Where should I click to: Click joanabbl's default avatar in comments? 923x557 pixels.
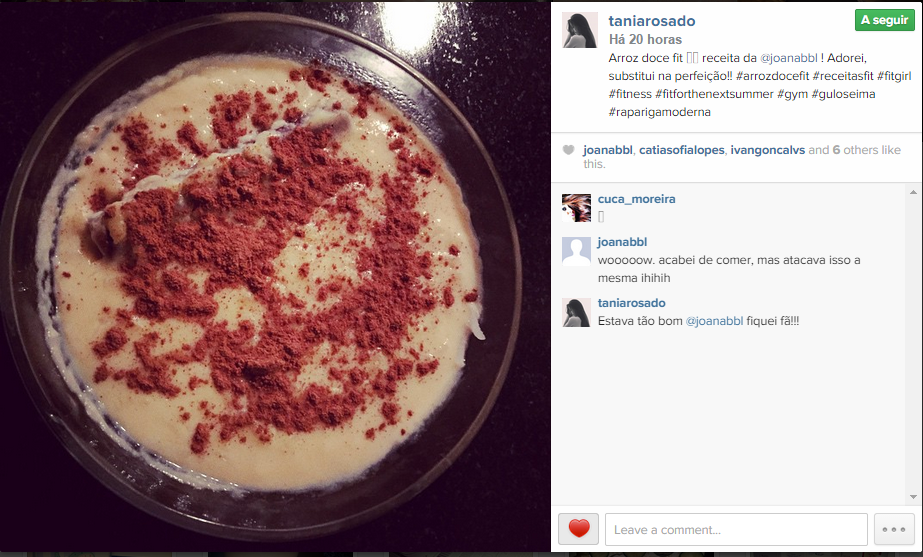coord(576,251)
